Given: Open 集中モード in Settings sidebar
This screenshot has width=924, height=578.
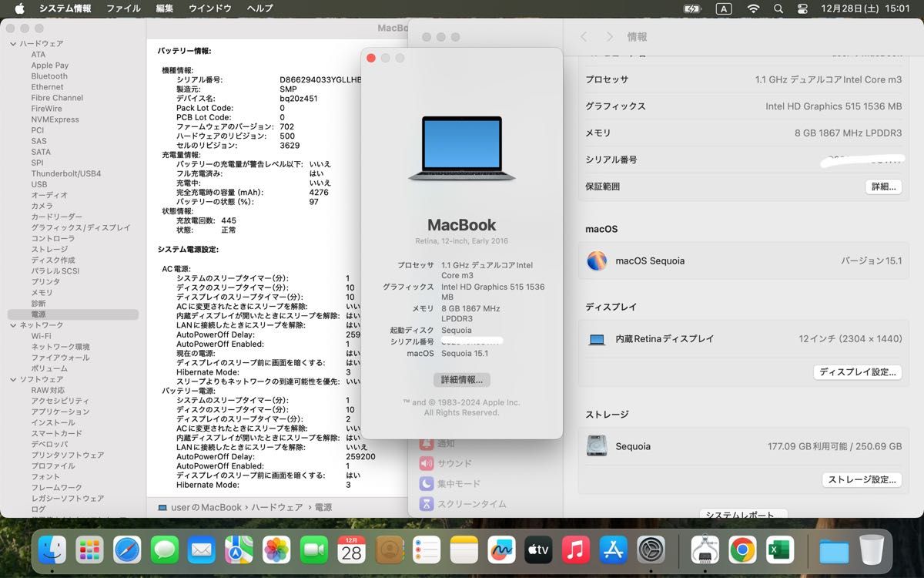Looking at the screenshot, I should click(450, 483).
